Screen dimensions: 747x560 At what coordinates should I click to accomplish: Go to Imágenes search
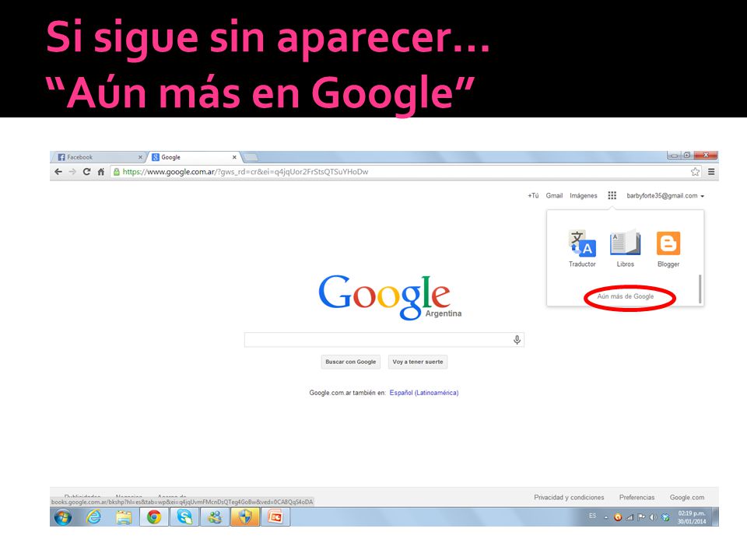tap(583, 196)
